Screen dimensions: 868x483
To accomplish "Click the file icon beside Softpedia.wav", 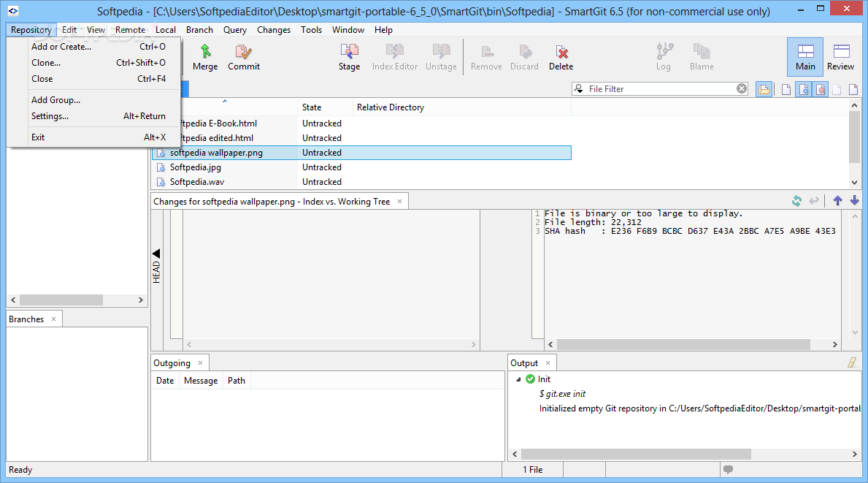I will (x=161, y=182).
